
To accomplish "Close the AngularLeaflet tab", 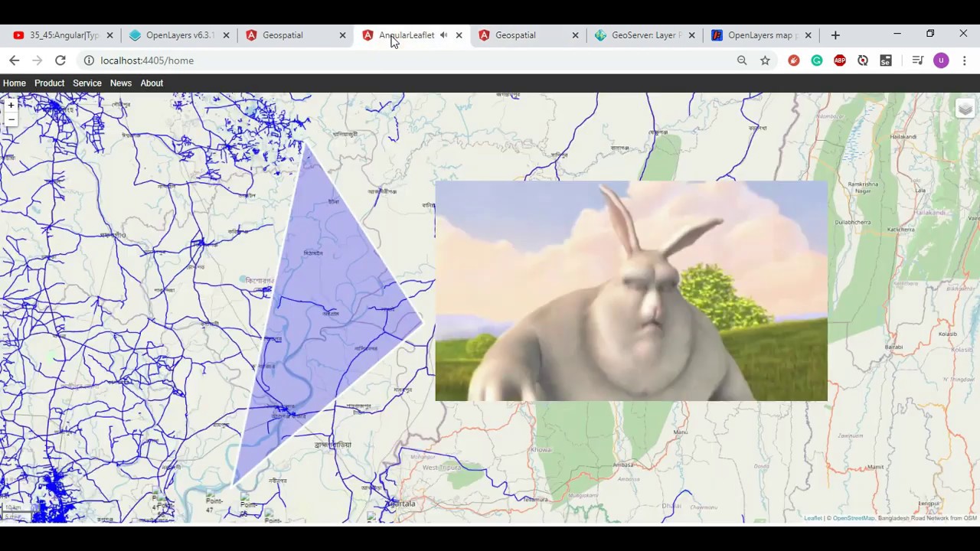I will coord(459,35).
